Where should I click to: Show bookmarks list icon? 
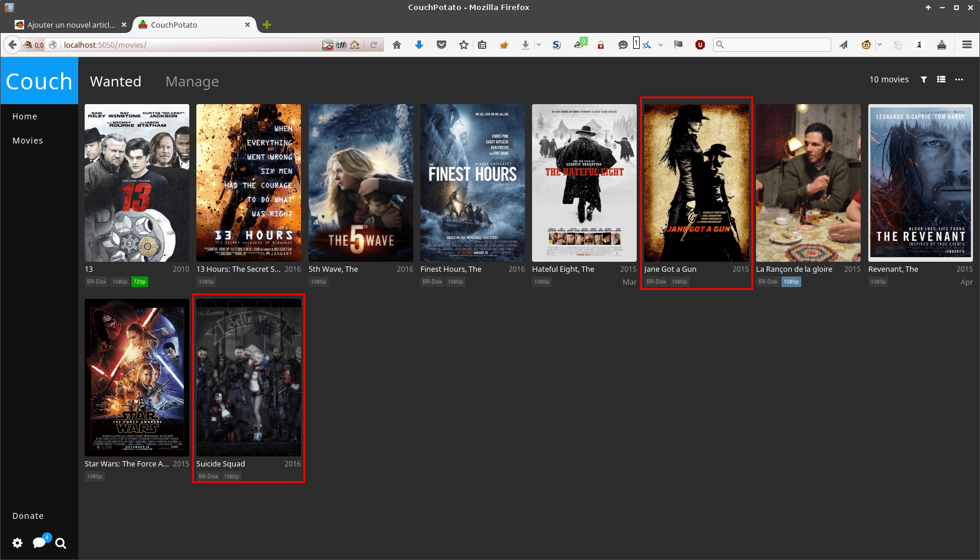482,45
